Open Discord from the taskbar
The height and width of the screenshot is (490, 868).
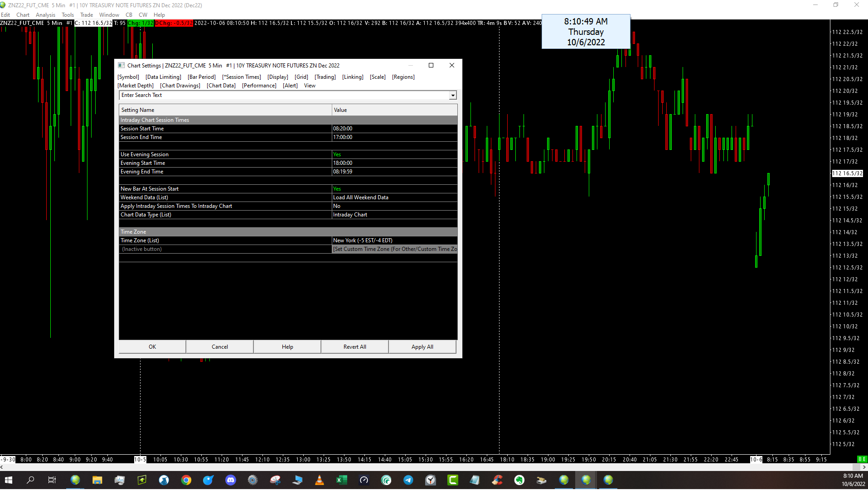231,480
